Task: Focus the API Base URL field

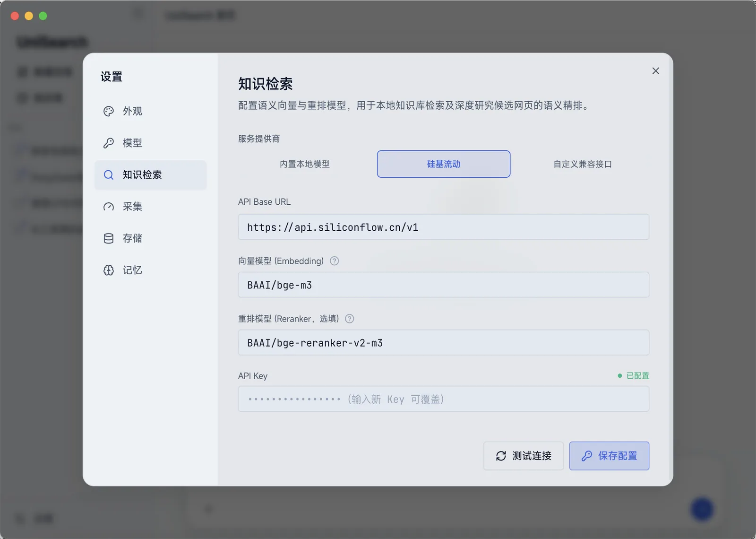Action: 444,227
